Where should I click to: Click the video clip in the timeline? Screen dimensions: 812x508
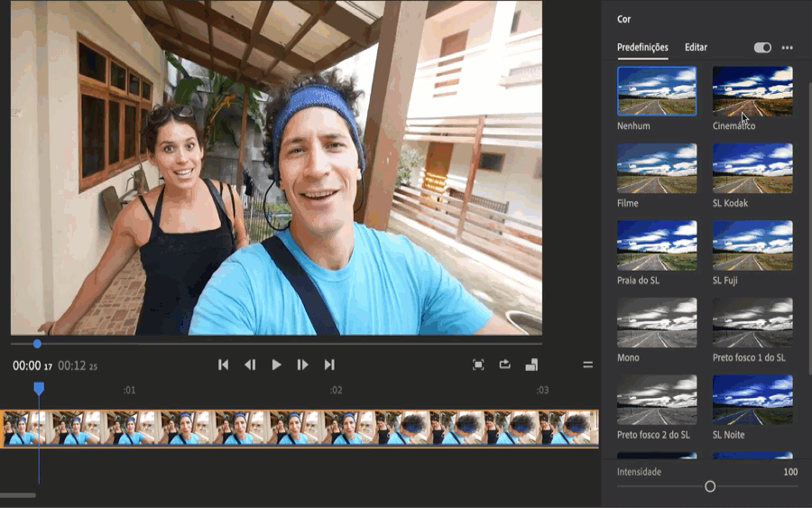tap(300, 428)
